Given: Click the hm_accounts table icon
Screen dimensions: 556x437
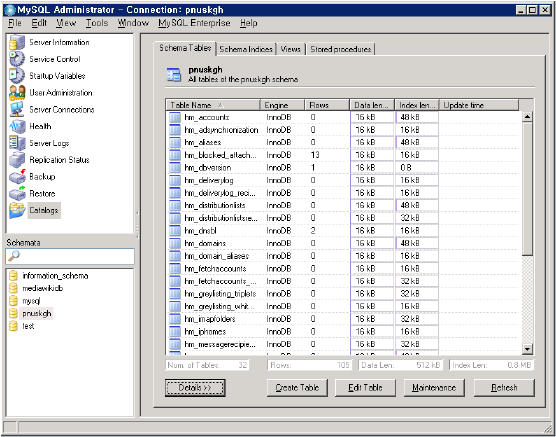Looking at the screenshot, I should tap(175, 117).
